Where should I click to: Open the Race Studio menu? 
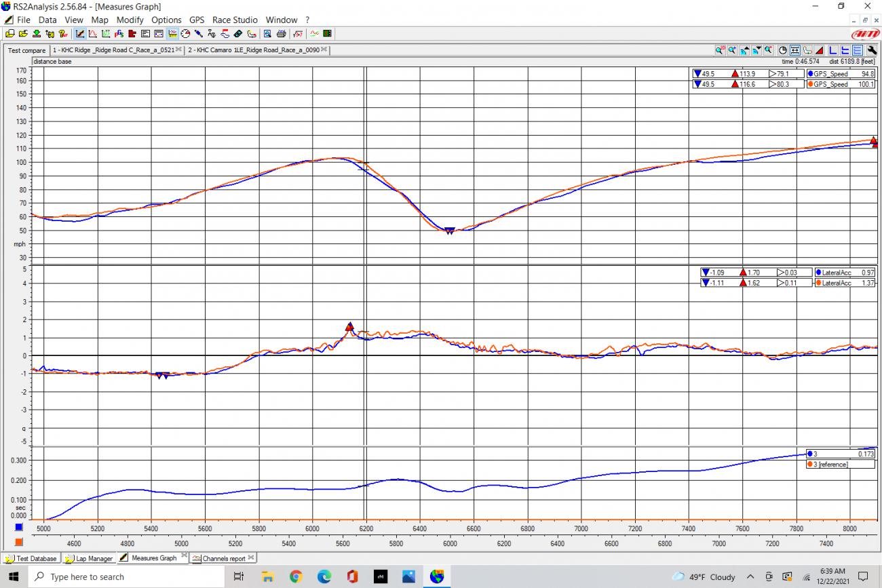tap(235, 20)
